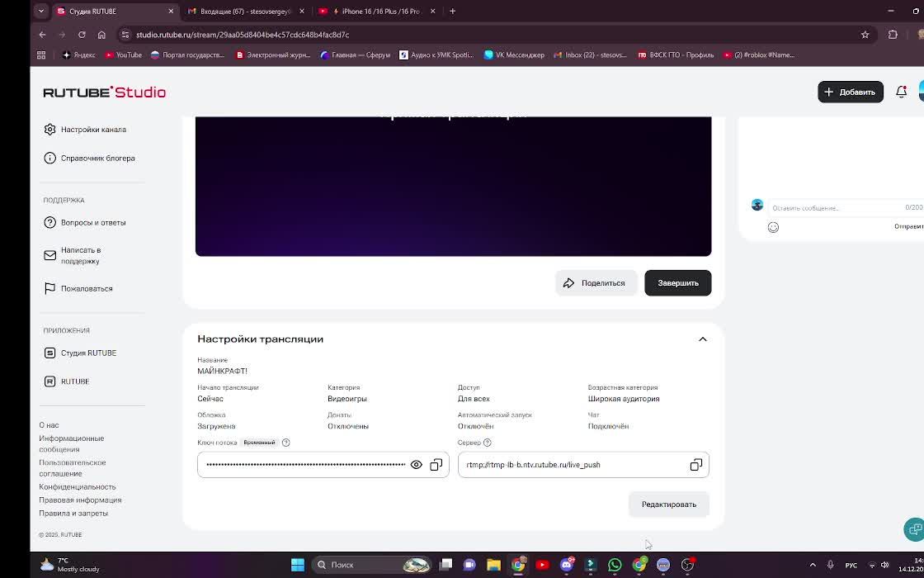Viewport: 924px width, 578px height.
Task: Open Windows Start menu
Action: tap(298, 565)
